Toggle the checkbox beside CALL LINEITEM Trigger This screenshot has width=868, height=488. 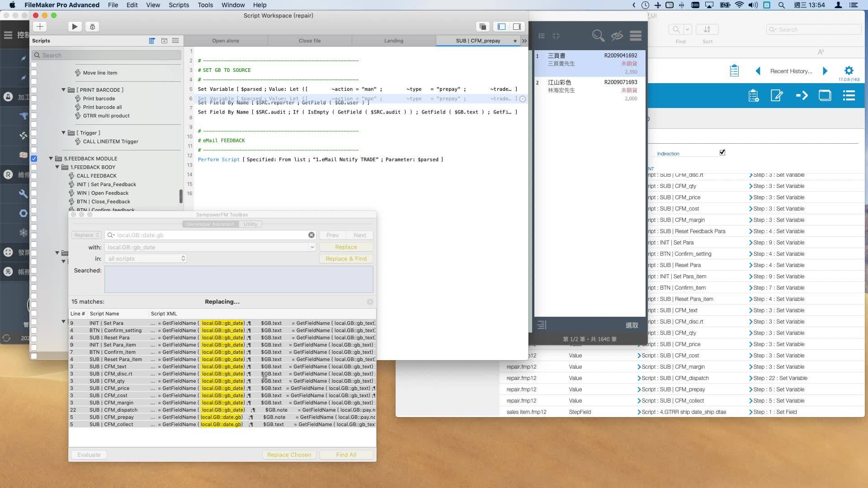pyautogui.click(x=34, y=141)
